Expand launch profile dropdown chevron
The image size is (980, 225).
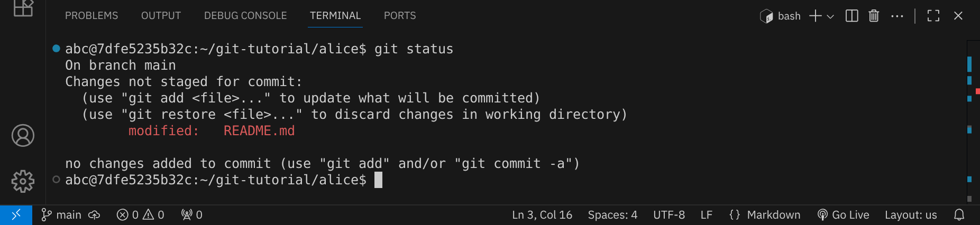(x=830, y=16)
